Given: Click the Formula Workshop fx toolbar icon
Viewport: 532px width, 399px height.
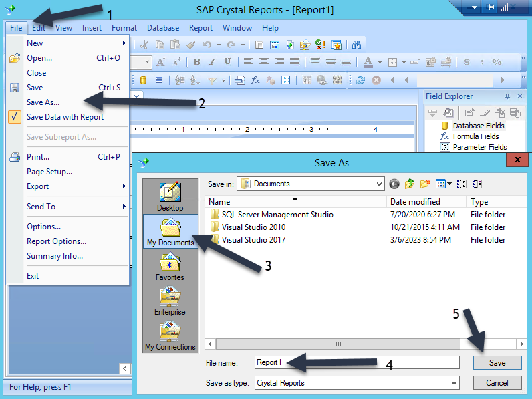Looking at the screenshot, I should [x=255, y=80].
